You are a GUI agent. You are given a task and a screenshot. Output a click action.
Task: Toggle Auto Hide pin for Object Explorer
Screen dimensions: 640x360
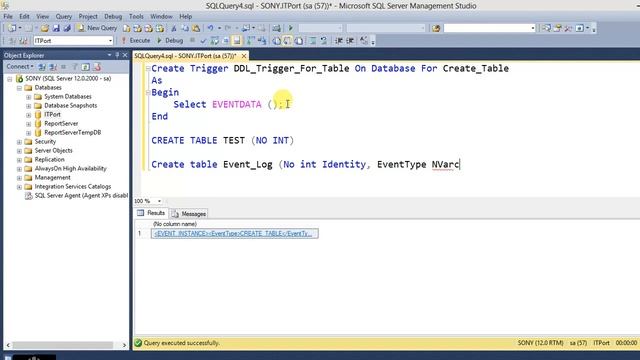[x=117, y=55]
